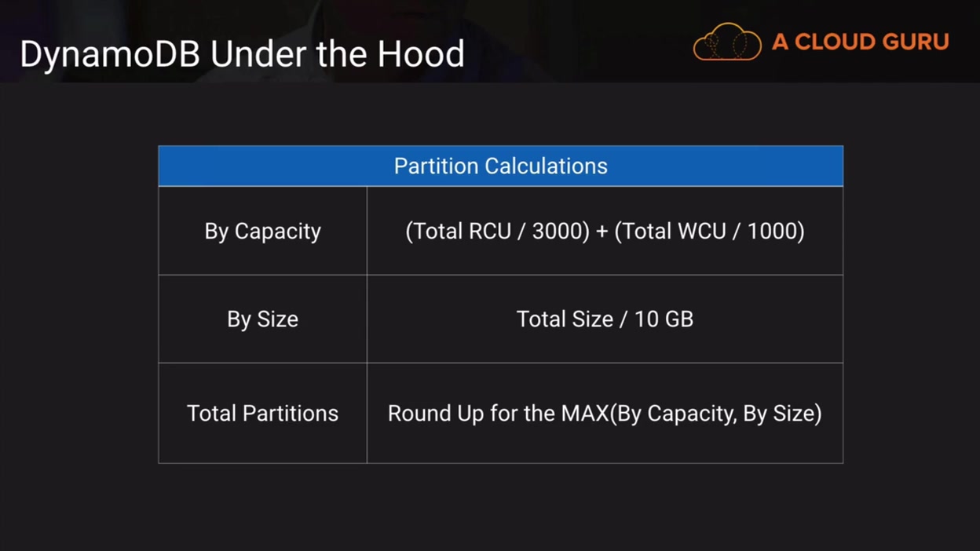The width and height of the screenshot is (980, 551).
Task: Click the A Cloud Guru cloud logo
Action: [726, 42]
